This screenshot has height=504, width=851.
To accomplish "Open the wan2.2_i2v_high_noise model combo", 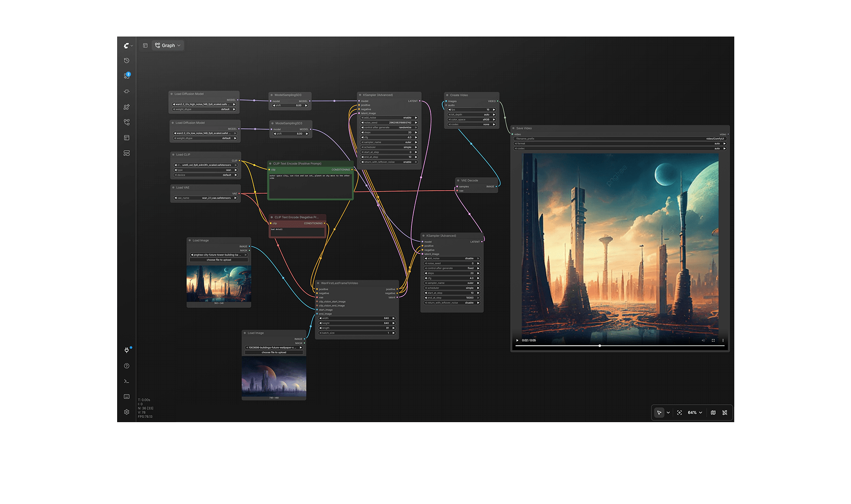I will coord(205,104).
